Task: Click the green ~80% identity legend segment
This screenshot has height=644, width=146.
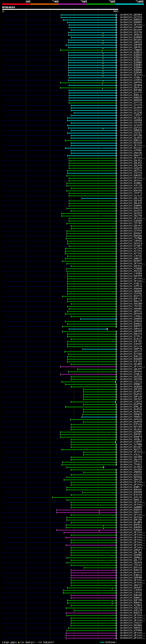Action: [x=101, y=4]
